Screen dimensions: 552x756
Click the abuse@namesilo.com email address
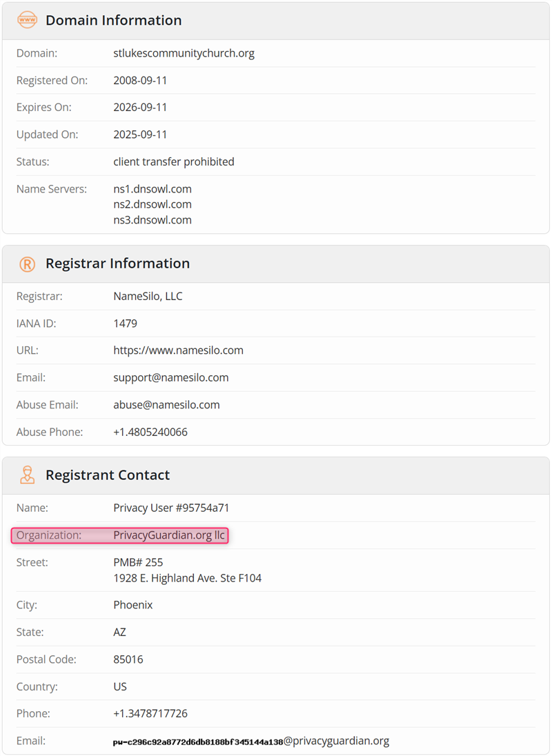(x=166, y=405)
